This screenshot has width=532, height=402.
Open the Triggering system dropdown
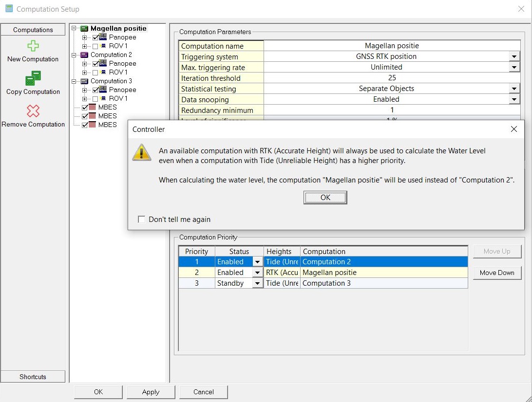pos(514,56)
